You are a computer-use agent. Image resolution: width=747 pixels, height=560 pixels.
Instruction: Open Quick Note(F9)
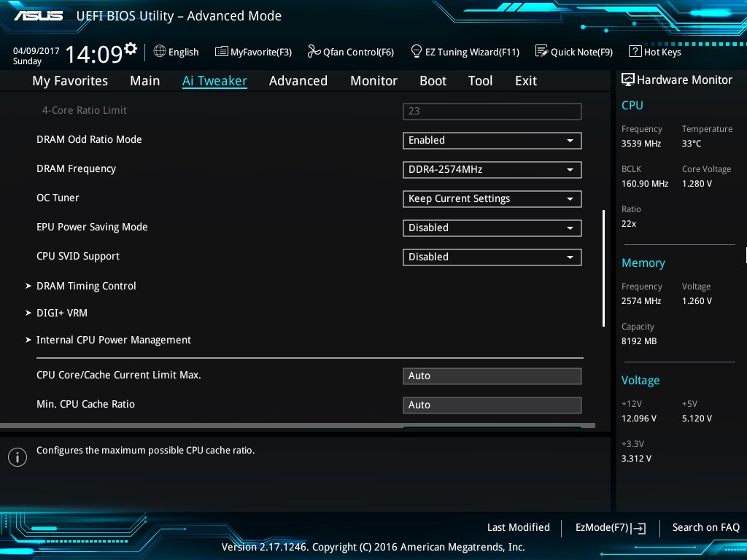574,52
